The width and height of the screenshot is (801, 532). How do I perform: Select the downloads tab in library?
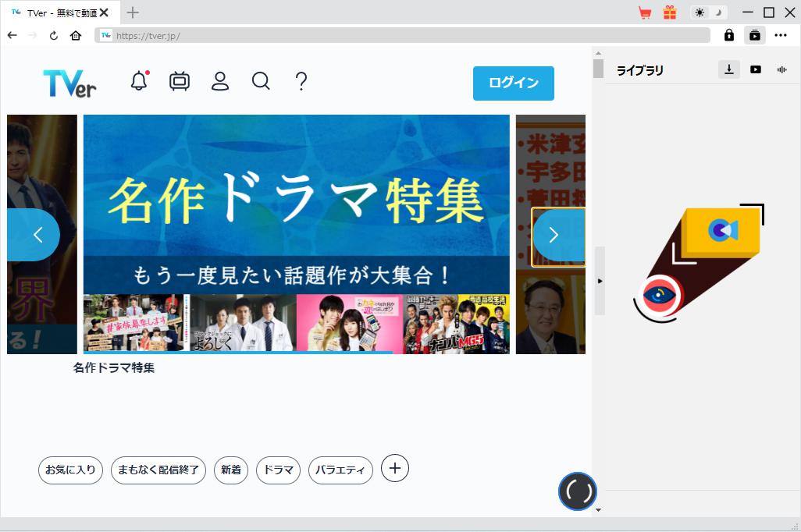pyautogui.click(x=728, y=69)
